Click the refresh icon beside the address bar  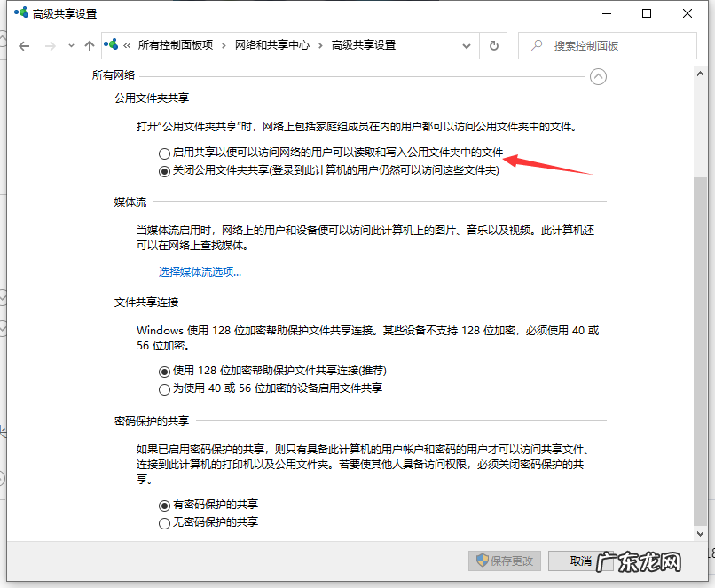(494, 45)
